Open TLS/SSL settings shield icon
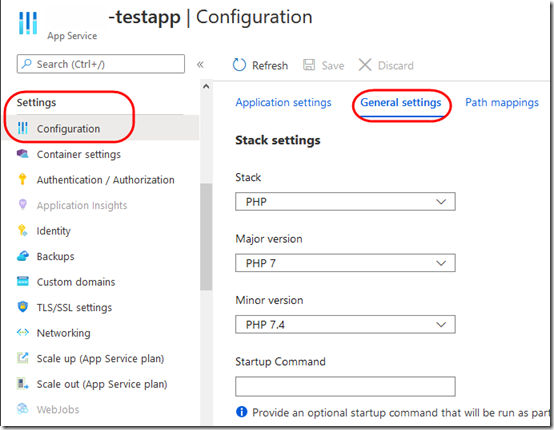 [x=23, y=307]
